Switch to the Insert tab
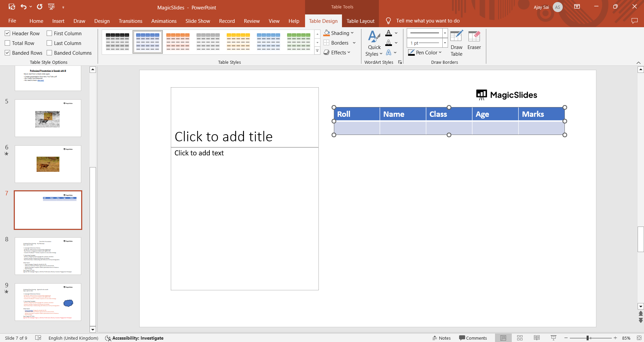The image size is (644, 342). pos(58,21)
